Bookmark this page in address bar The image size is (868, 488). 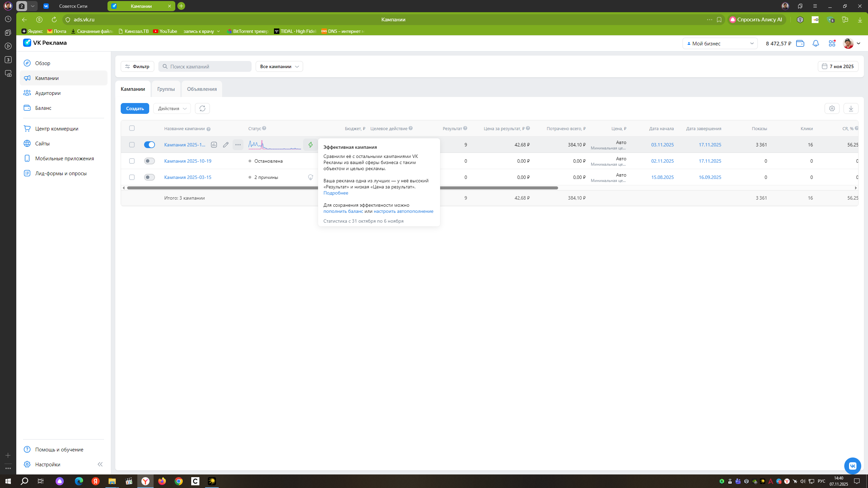click(x=719, y=20)
